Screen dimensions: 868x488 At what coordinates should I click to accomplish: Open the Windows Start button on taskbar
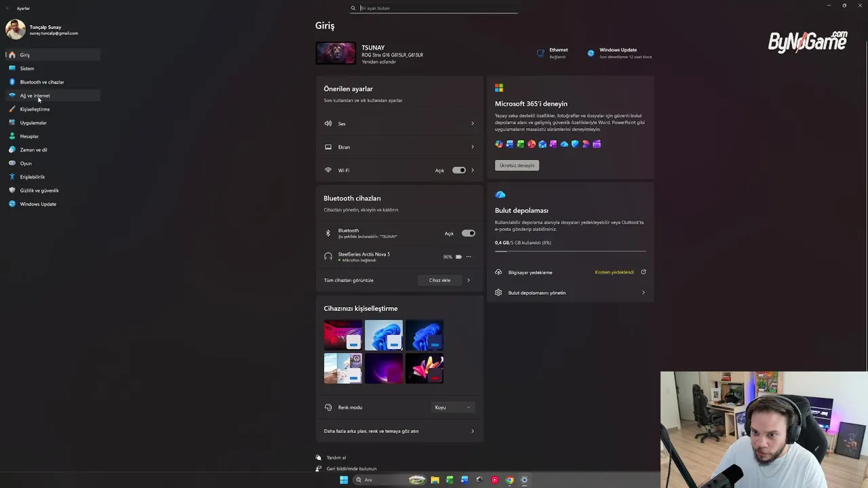pyautogui.click(x=344, y=480)
